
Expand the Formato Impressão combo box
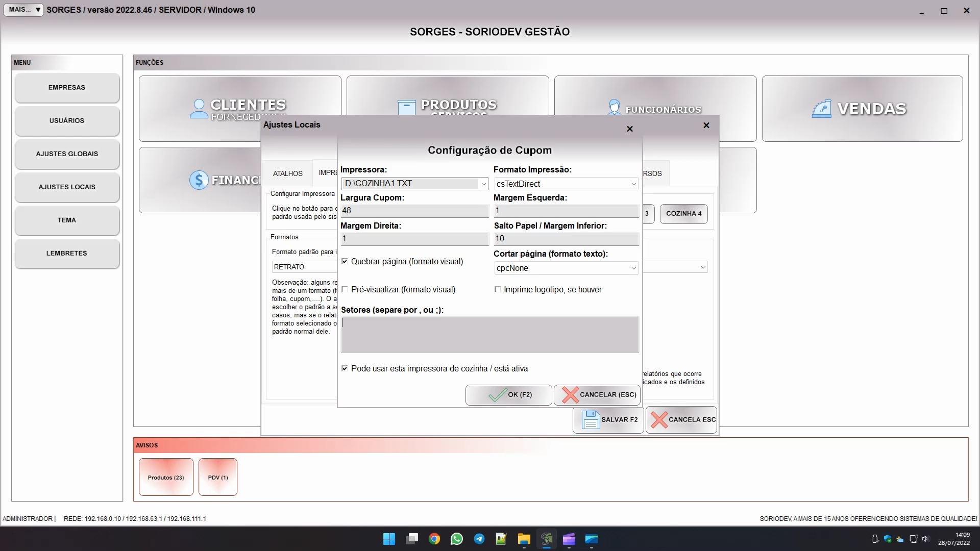point(633,184)
